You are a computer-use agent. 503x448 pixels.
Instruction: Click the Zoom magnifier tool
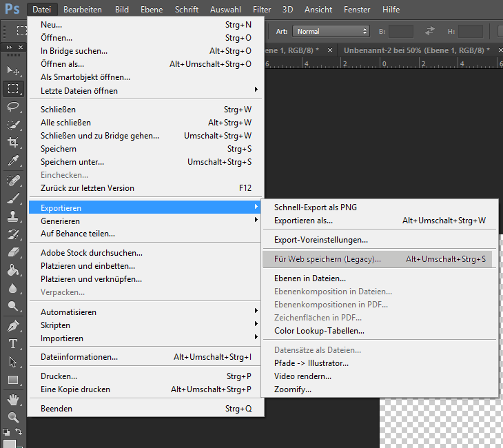pyautogui.click(x=13, y=417)
